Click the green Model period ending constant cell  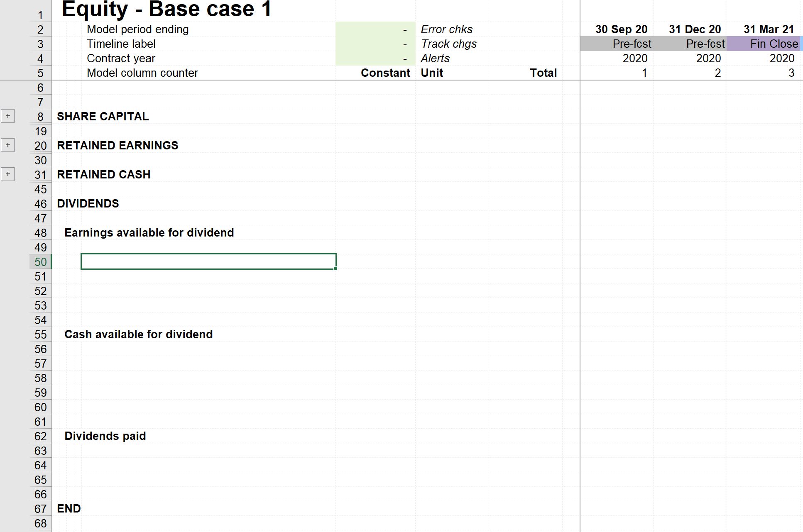point(375,29)
